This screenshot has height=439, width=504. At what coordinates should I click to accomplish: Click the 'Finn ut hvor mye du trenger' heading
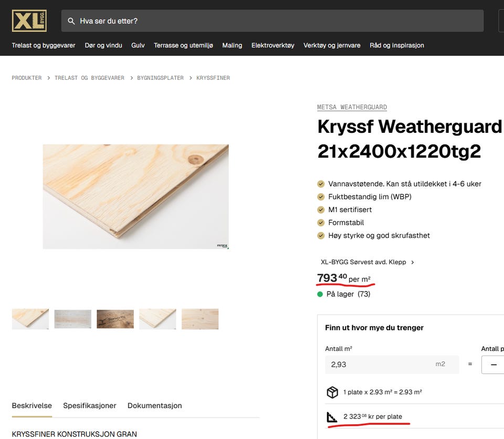pyautogui.click(x=374, y=327)
